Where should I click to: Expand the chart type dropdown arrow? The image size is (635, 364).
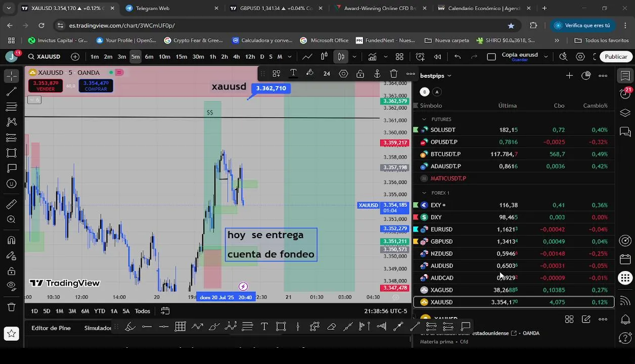pos(354,57)
